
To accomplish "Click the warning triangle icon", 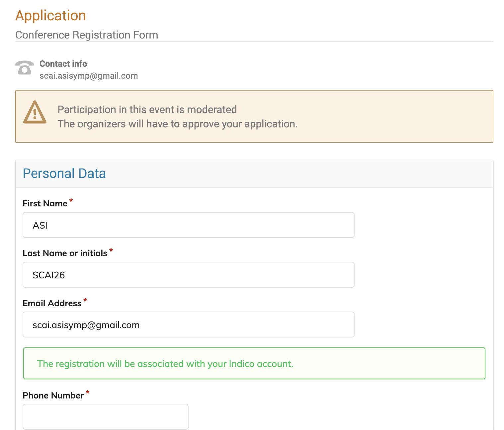I will click(35, 112).
